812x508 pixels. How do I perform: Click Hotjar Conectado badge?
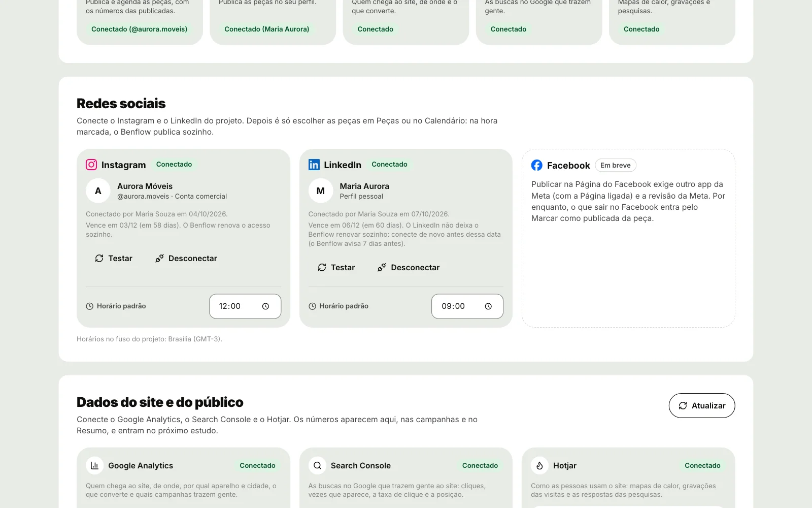click(x=702, y=465)
